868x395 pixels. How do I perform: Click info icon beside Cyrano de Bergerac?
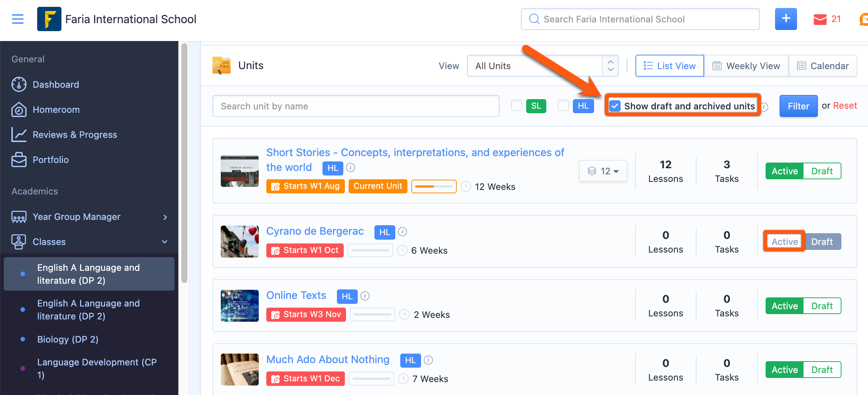point(403,232)
